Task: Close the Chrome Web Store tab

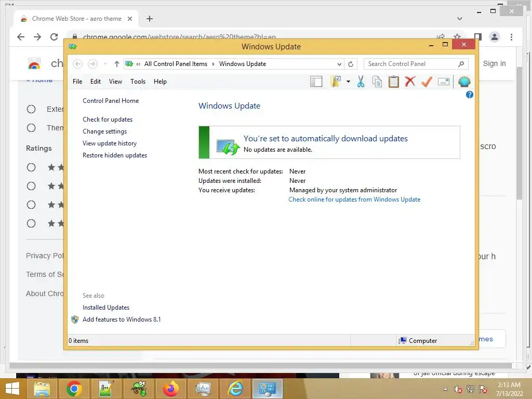Action: [x=129, y=19]
